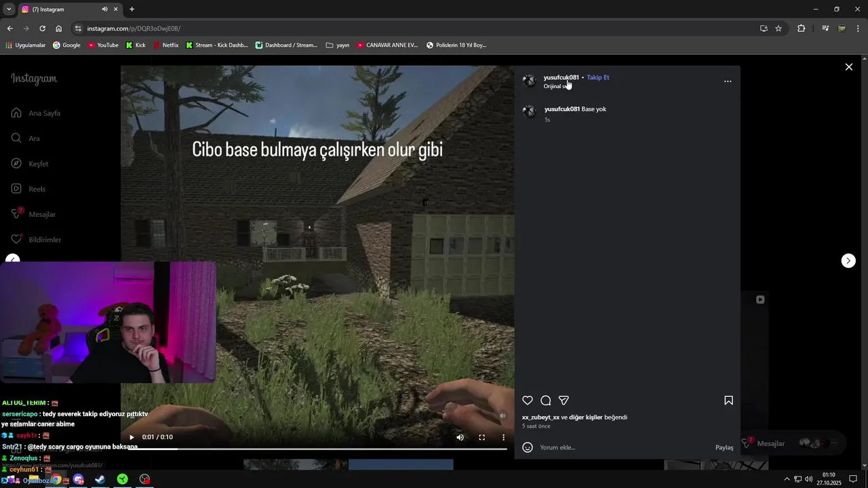Open Chrome profile avatar
Screen dimensions: 868x488
[x=842, y=28]
